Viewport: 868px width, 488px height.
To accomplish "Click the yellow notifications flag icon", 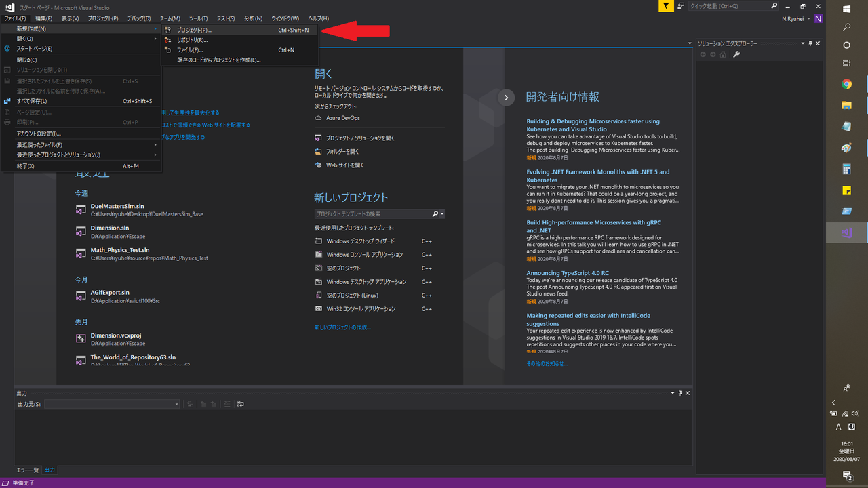I will (x=667, y=6).
